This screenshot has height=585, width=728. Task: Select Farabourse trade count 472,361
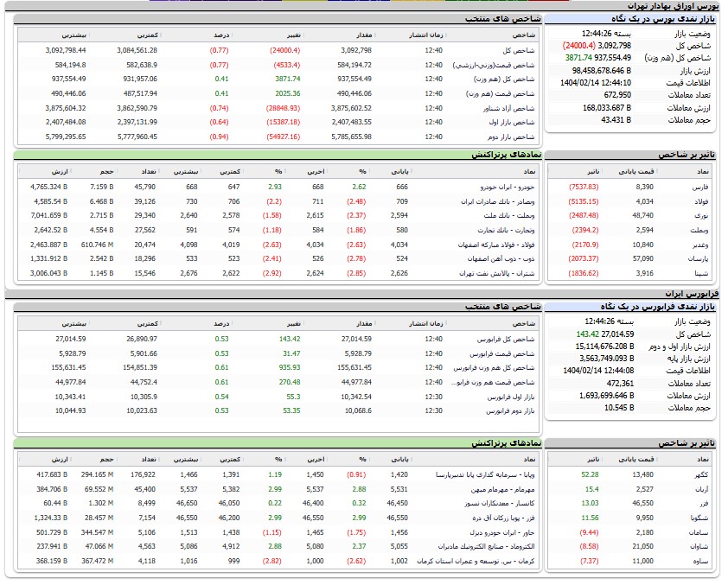click(x=620, y=383)
